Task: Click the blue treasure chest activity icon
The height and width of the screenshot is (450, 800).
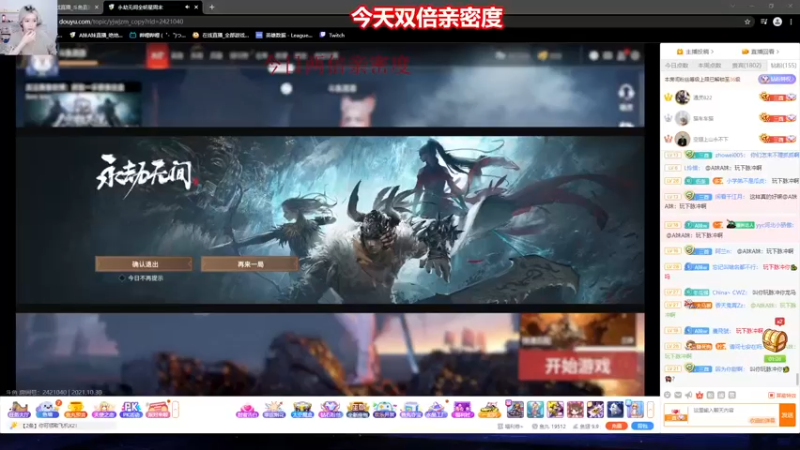Action: click(302, 410)
